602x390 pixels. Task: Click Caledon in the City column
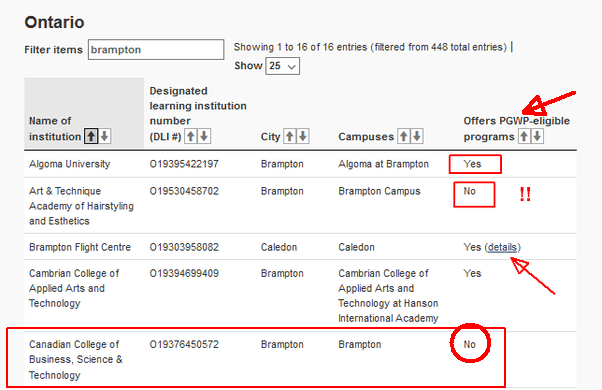279,247
